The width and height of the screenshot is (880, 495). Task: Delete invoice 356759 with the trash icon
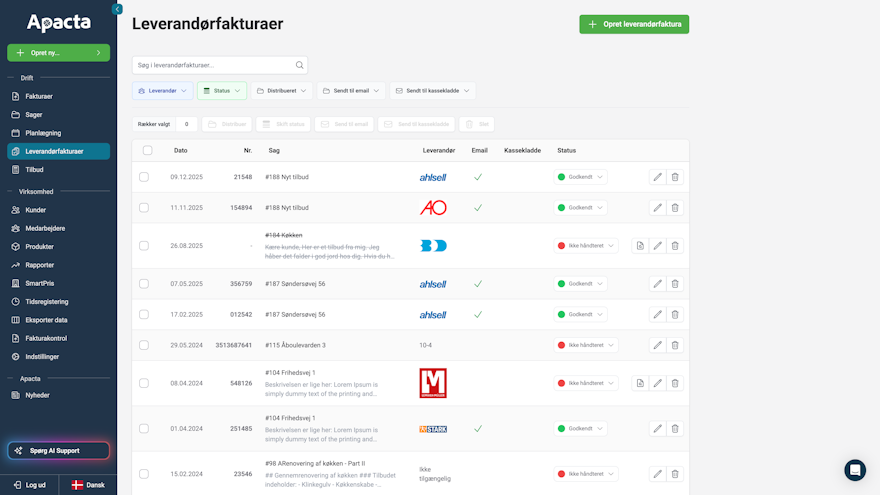675,284
